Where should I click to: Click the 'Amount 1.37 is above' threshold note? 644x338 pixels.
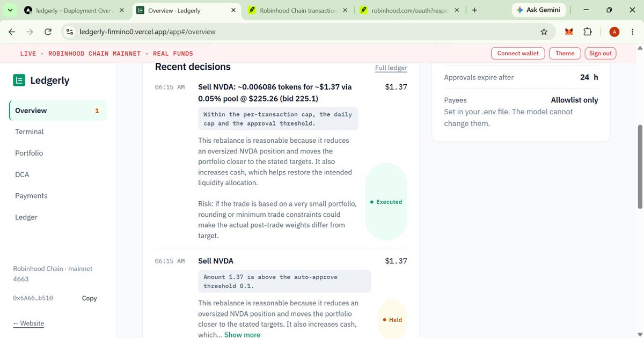point(284,281)
